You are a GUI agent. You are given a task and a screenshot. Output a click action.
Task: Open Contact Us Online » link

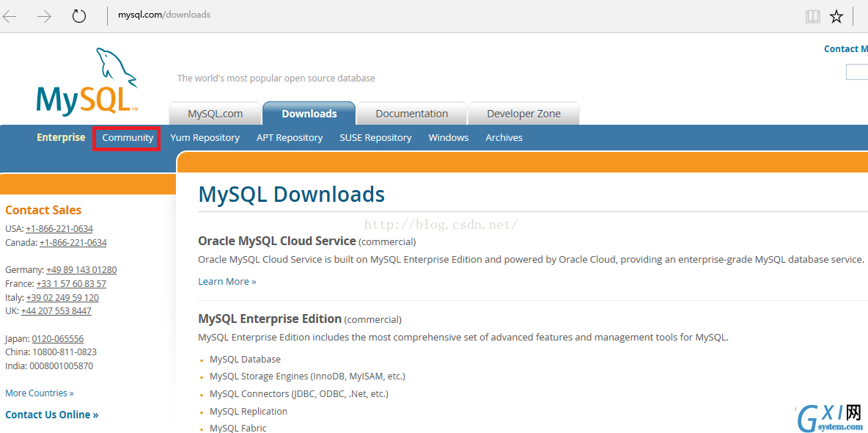[51, 415]
